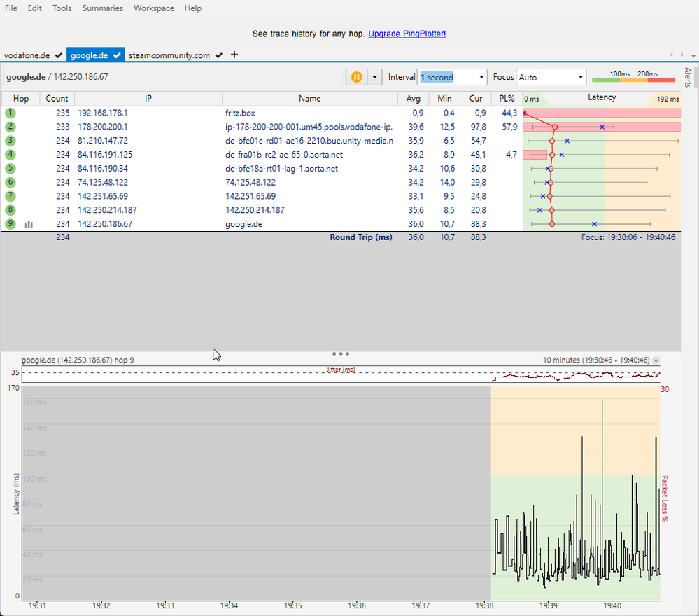
Task: Click the 19:35 timeline label
Action: click(x=293, y=605)
